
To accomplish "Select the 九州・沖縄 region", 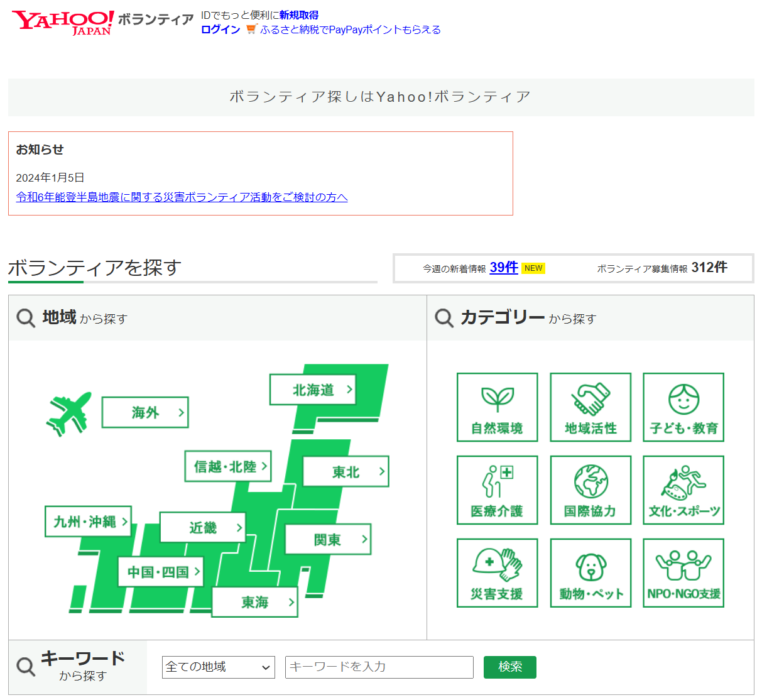I will point(88,522).
